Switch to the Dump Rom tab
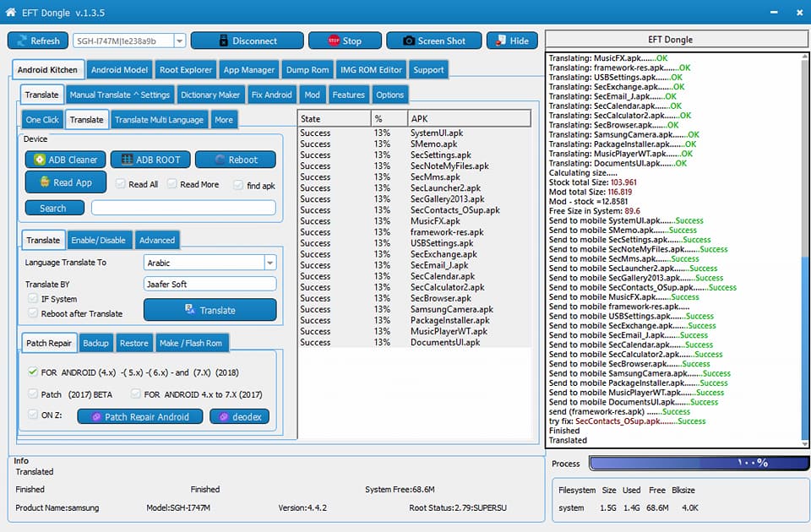This screenshot has width=811, height=532. point(308,70)
